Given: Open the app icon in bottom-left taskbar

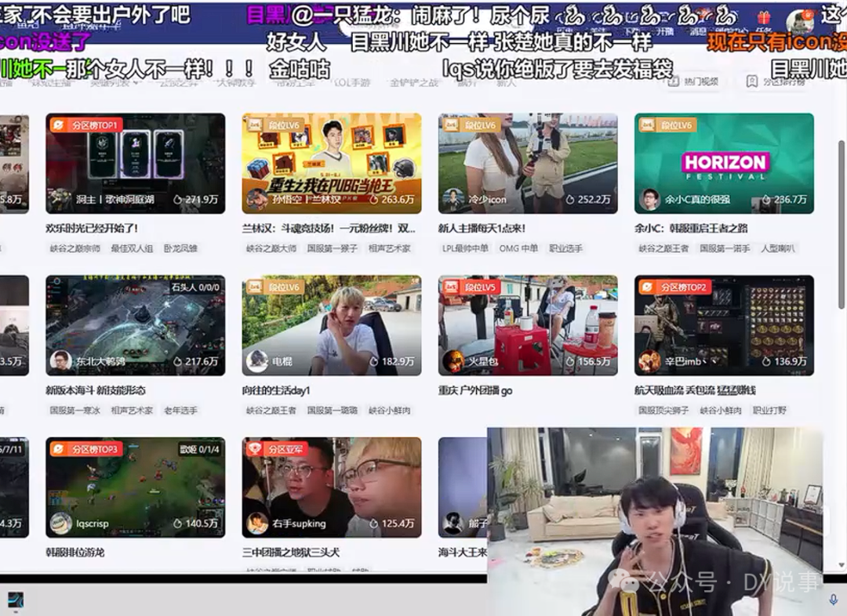Looking at the screenshot, I should (16, 600).
